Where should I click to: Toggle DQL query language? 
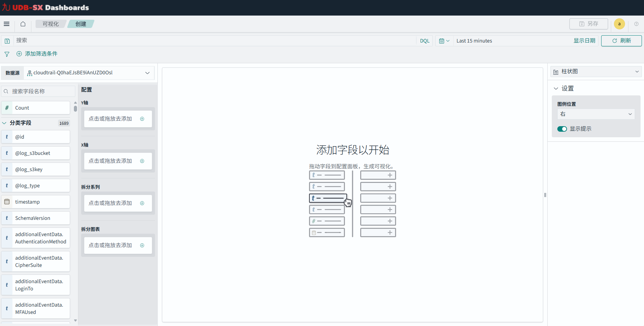point(424,41)
